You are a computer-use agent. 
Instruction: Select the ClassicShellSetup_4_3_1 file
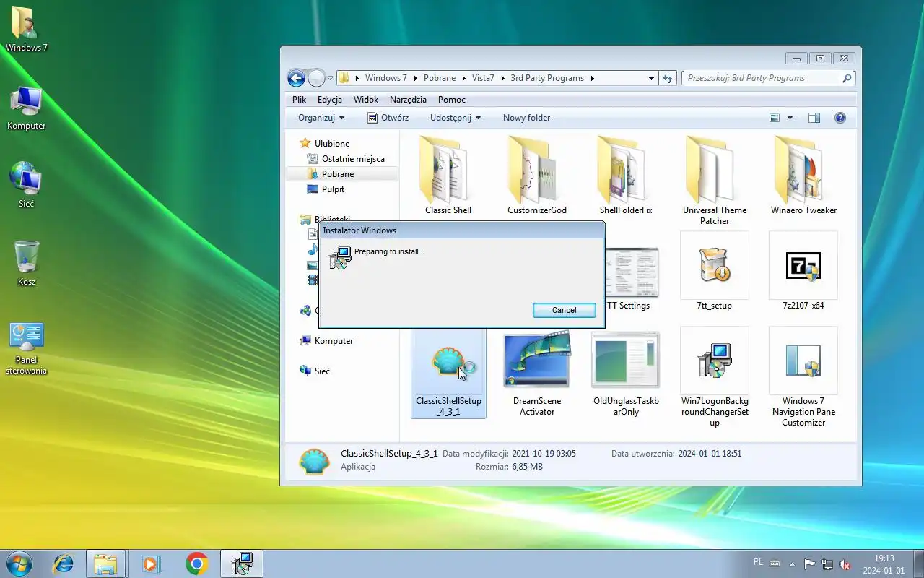coord(448,372)
